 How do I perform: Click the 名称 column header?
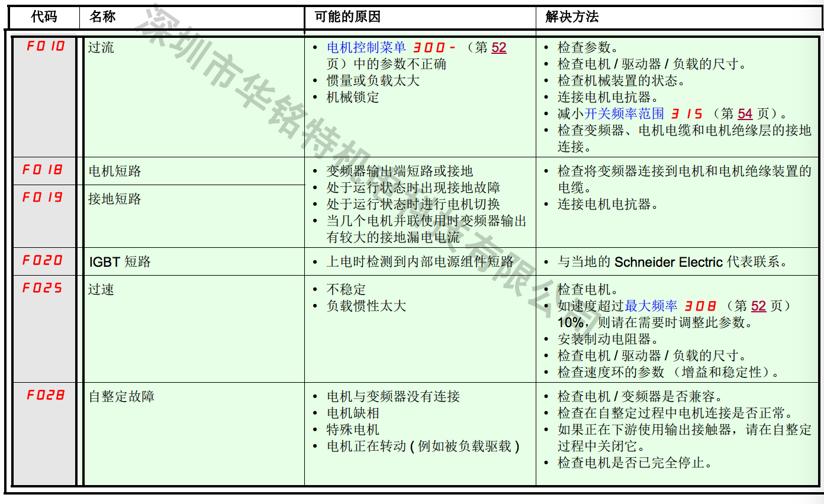[102, 17]
